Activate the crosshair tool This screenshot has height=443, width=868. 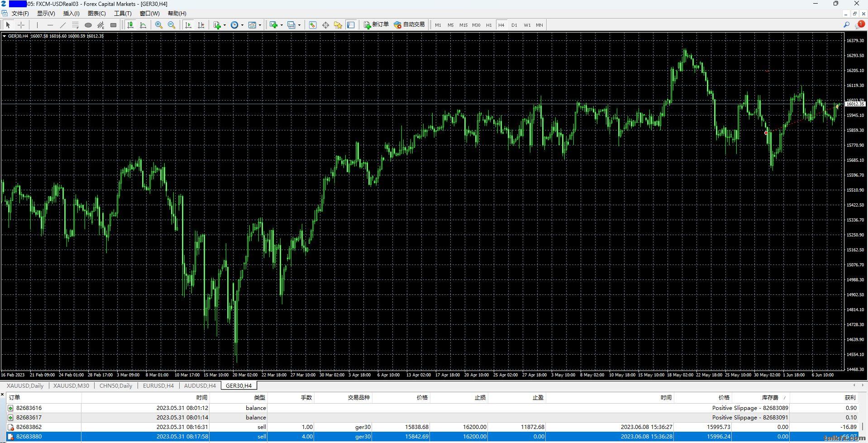[x=21, y=25]
